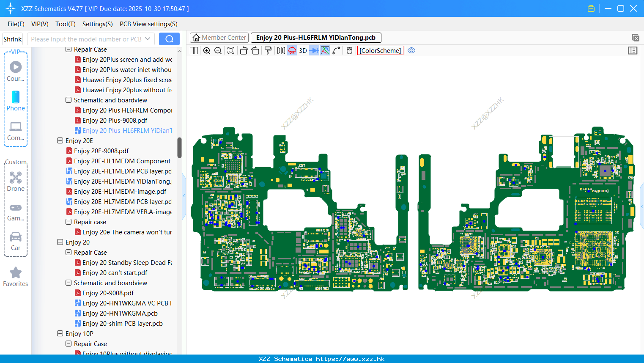The image size is (644, 363).
Task: Select the curve line draw tool
Action: pyautogui.click(x=337, y=50)
